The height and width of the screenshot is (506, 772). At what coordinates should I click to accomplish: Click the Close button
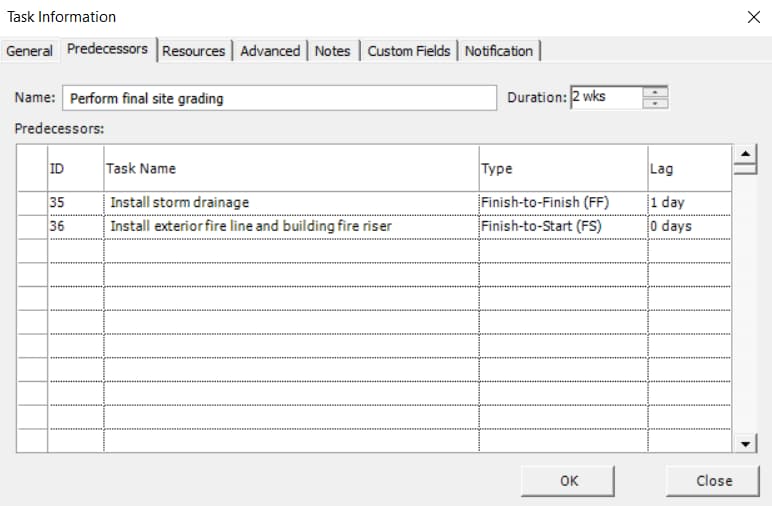pyautogui.click(x=713, y=481)
